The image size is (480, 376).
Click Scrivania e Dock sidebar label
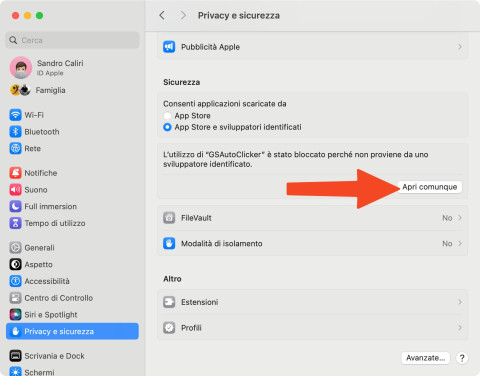(x=54, y=356)
